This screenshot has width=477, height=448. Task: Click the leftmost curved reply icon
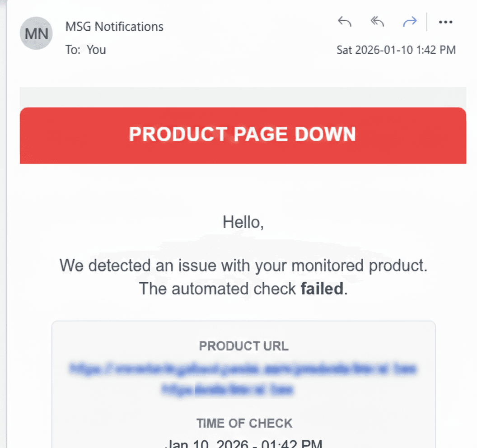344,22
